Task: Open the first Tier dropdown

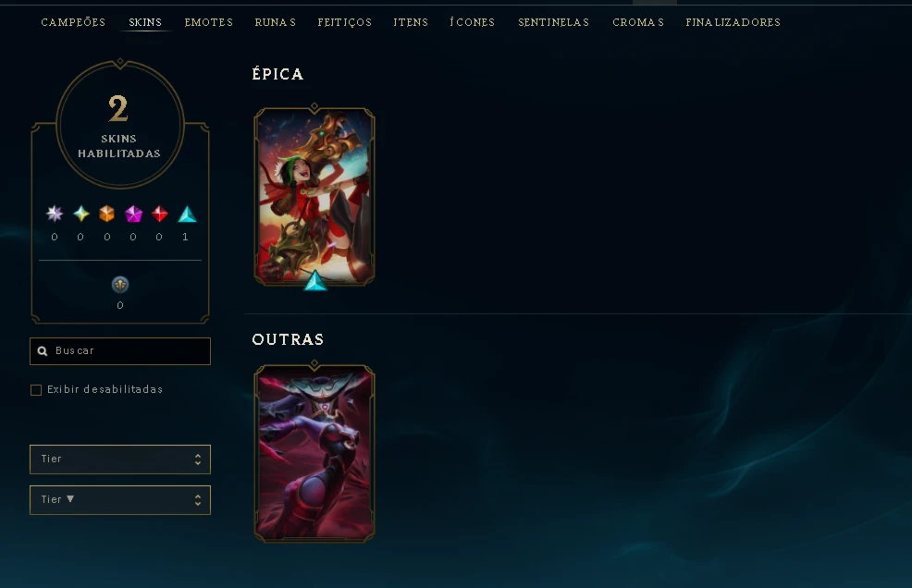Action: click(120, 459)
